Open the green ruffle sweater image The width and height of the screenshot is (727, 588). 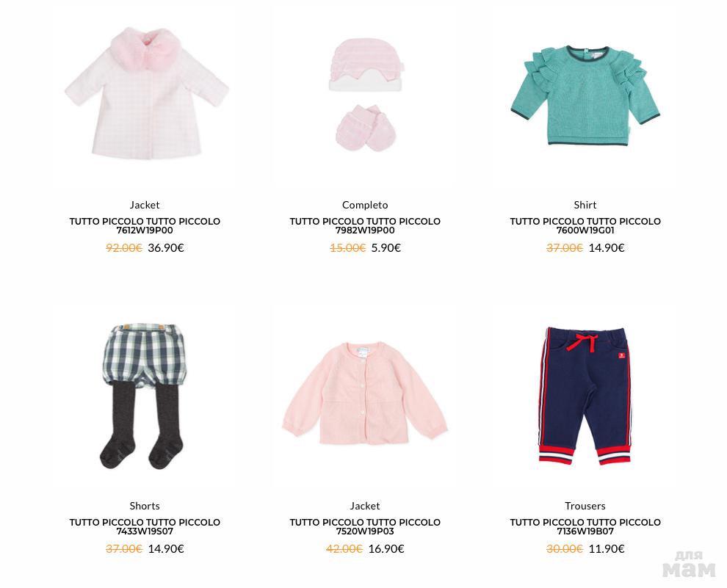(x=585, y=95)
